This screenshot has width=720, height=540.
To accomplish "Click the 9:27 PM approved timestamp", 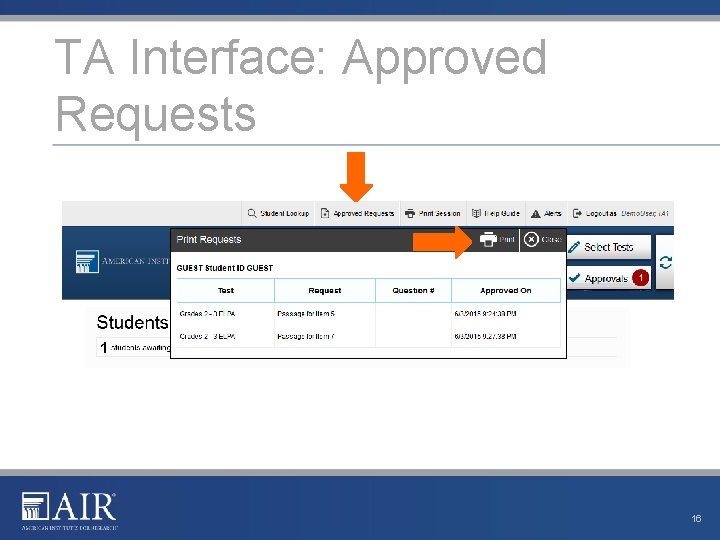I will (485, 336).
